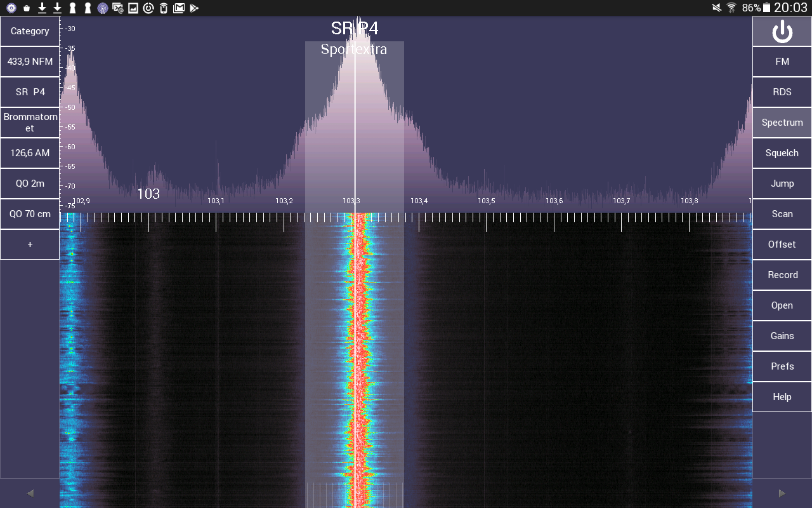This screenshot has height=508, width=812.
Task: Open the shopping bag notification icon
Action: (26, 8)
